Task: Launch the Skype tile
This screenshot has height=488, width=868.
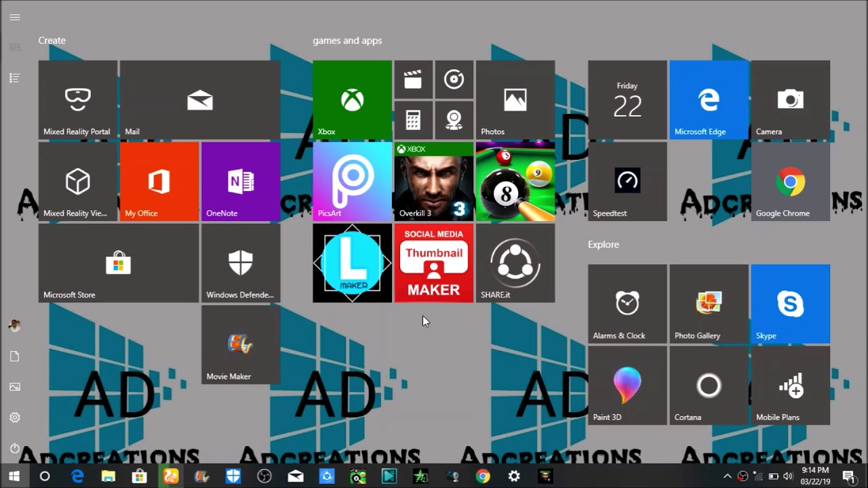Action: point(791,304)
